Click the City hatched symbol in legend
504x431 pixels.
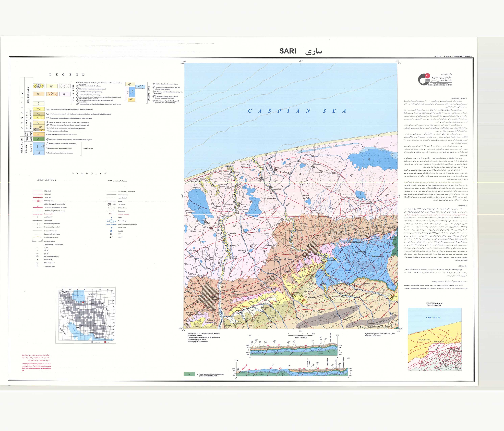pos(110,205)
